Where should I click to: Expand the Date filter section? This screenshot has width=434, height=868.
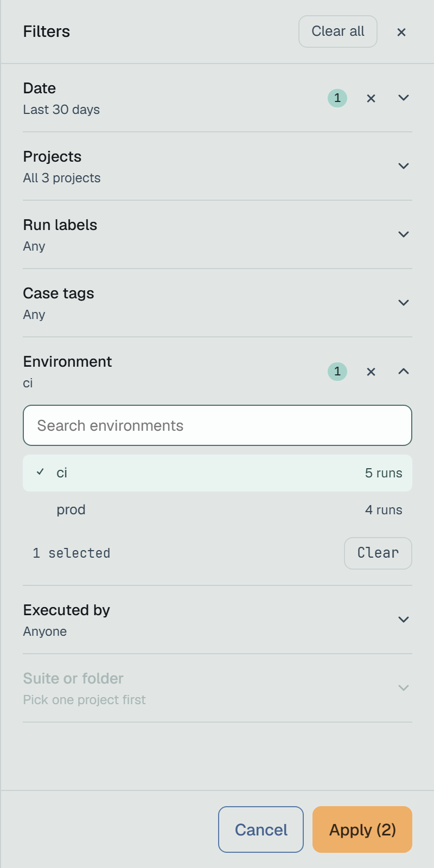click(x=404, y=98)
